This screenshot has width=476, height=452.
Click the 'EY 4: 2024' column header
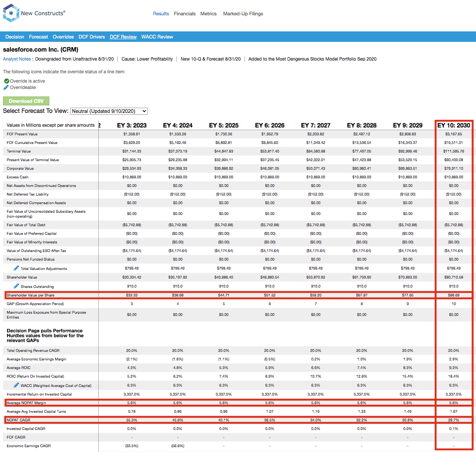[178, 125]
